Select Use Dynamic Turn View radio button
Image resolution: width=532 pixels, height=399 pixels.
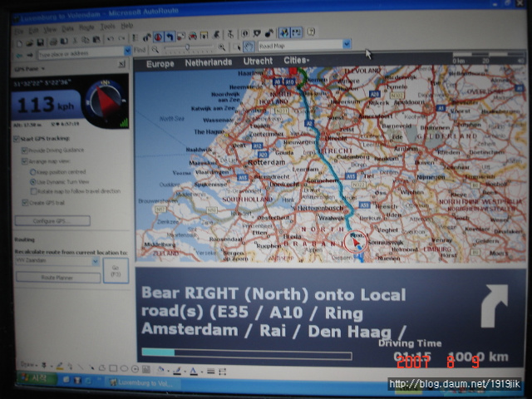click(x=33, y=182)
